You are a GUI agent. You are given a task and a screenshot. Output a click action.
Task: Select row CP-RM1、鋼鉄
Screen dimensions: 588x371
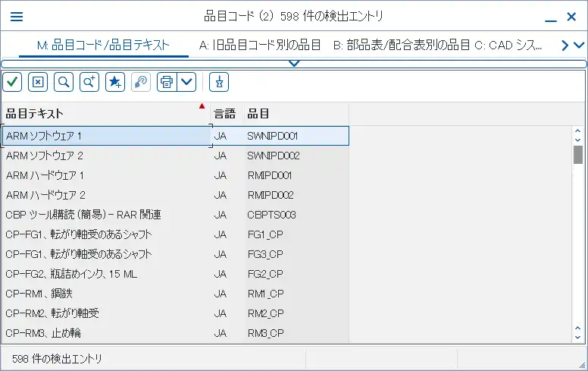coord(176,294)
